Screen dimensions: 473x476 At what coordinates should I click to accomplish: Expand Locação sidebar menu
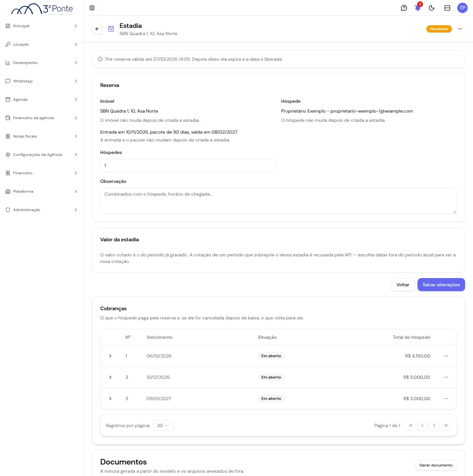(x=42, y=44)
